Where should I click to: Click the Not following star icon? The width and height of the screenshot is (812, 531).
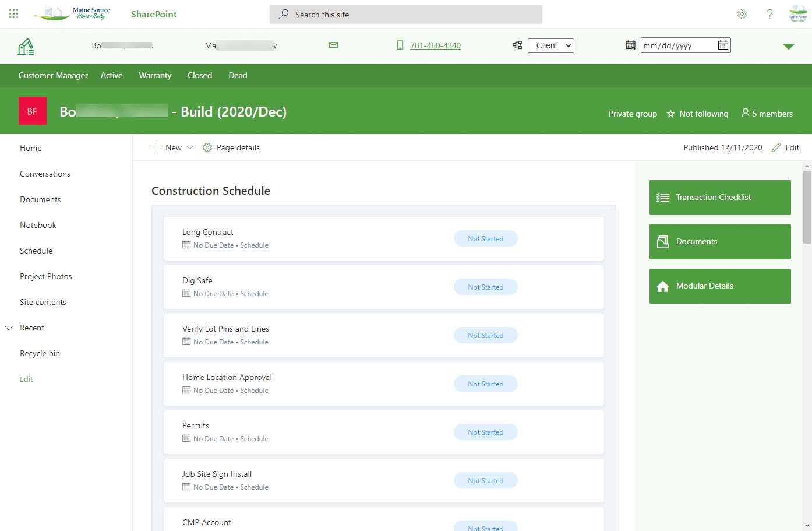point(670,114)
